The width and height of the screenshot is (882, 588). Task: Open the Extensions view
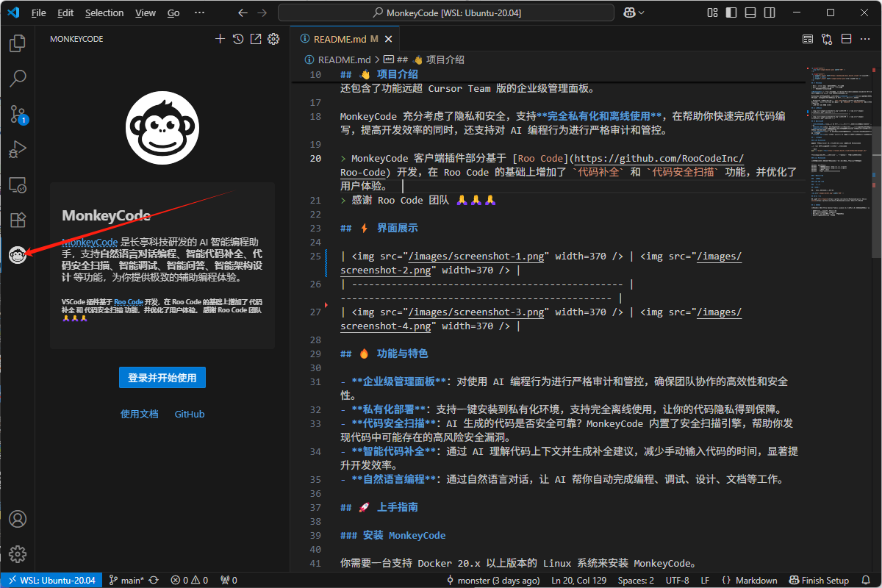[x=17, y=220]
